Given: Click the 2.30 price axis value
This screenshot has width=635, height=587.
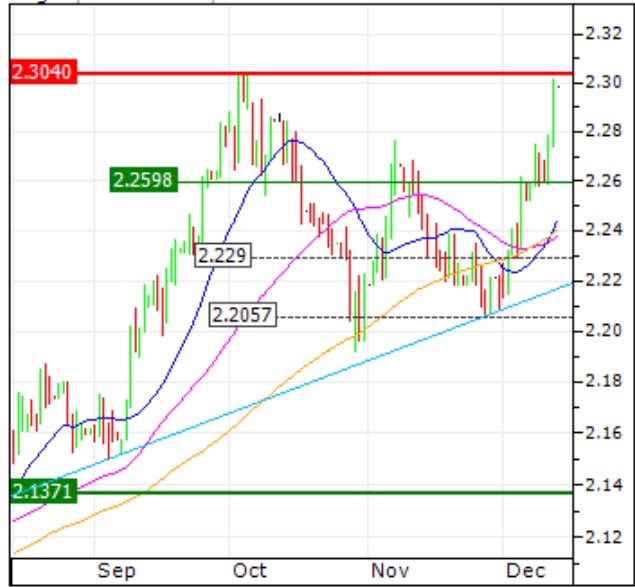Looking at the screenshot, I should [x=604, y=82].
